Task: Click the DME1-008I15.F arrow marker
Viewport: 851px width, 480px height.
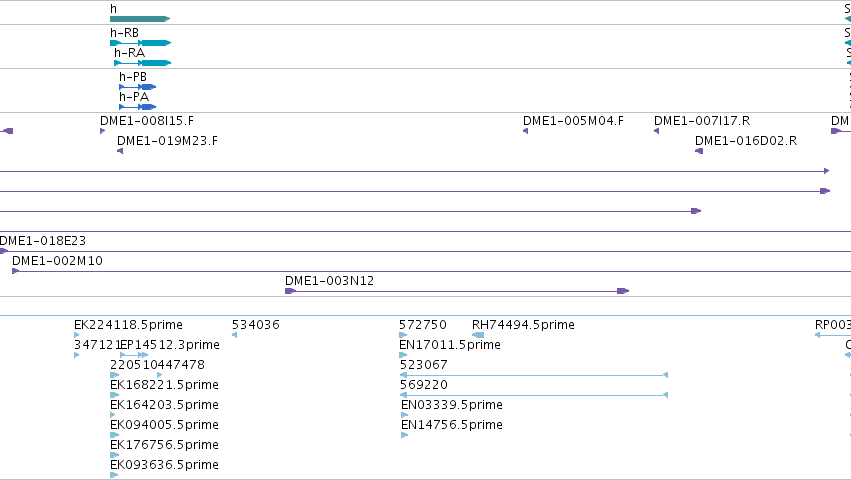Action: point(103,131)
